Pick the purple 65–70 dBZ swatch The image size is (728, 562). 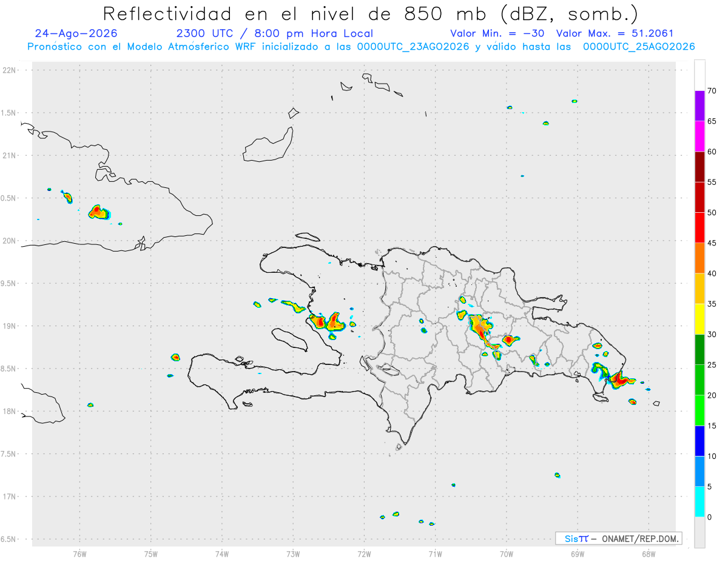[x=699, y=105]
